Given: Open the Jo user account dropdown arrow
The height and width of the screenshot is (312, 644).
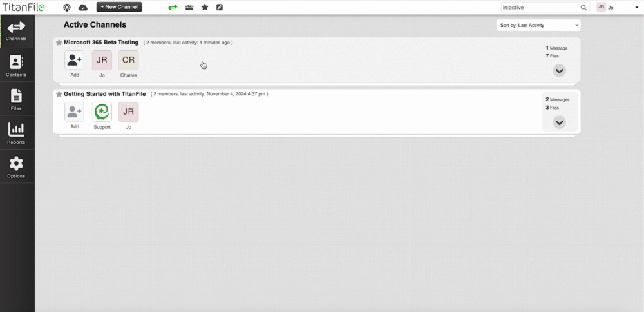Looking at the screenshot, I should [x=637, y=7].
